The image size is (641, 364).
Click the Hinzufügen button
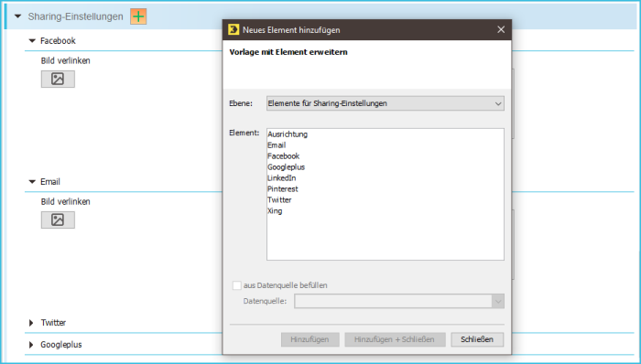coord(310,339)
